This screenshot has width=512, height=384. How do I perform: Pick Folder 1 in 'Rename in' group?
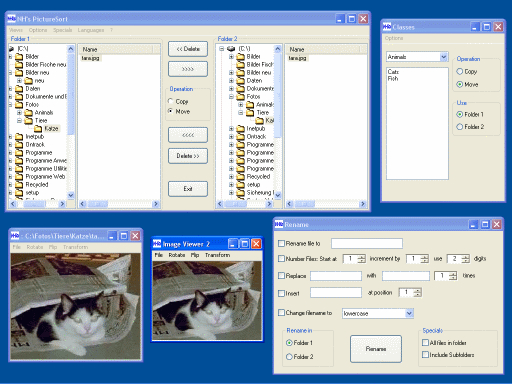(289, 343)
